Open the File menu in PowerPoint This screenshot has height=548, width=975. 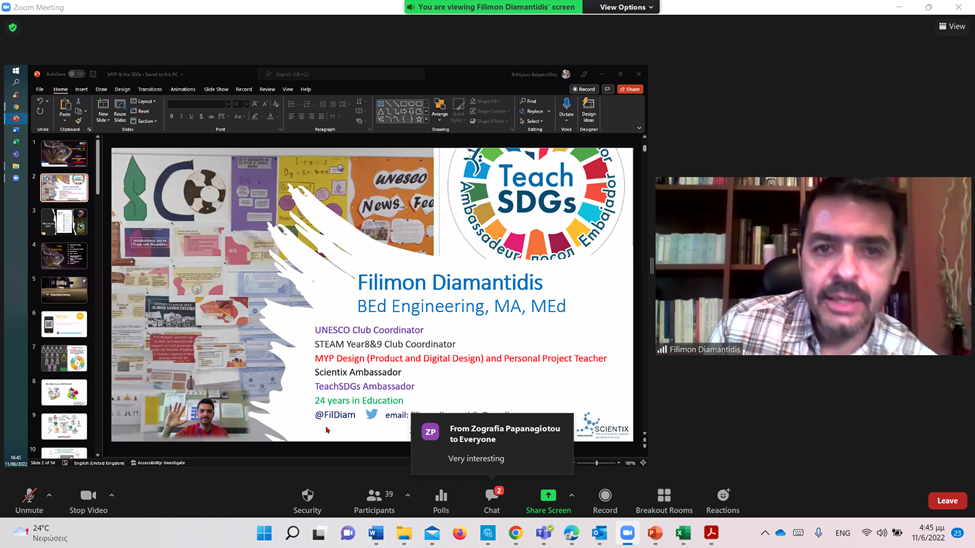click(x=40, y=89)
